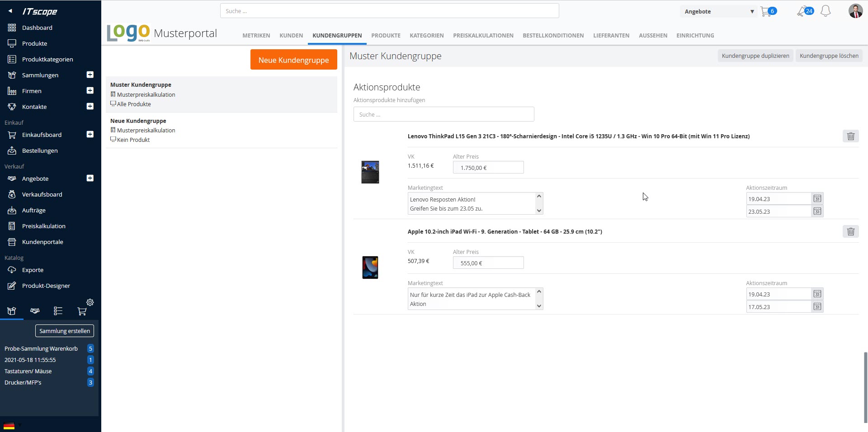The image size is (868, 432).
Task: Open Exporte in the sidebar
Action: tap(33, 270)
